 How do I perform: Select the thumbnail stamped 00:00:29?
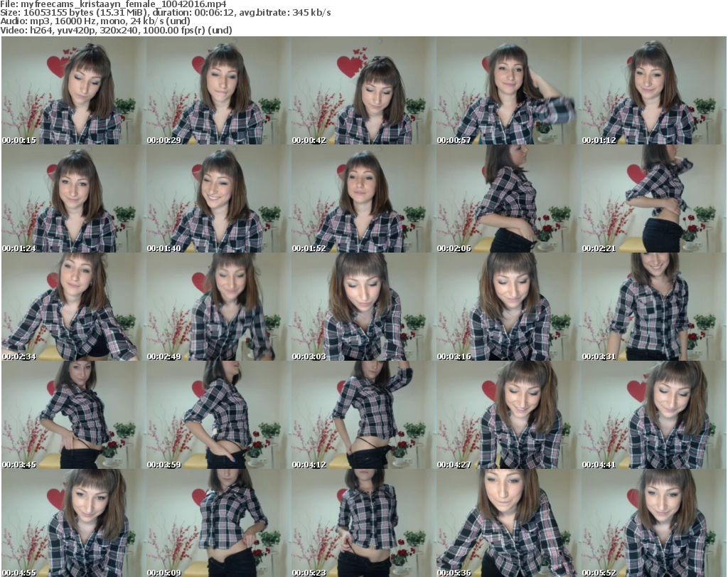(218, 90)
